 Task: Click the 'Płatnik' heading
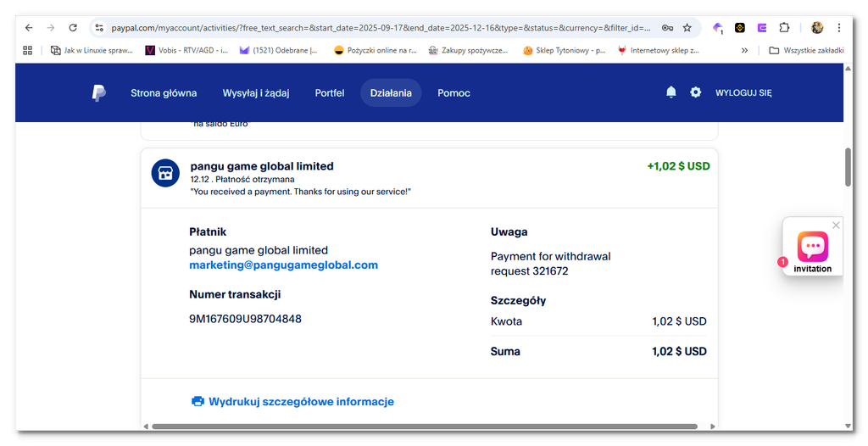pos(208,231)
